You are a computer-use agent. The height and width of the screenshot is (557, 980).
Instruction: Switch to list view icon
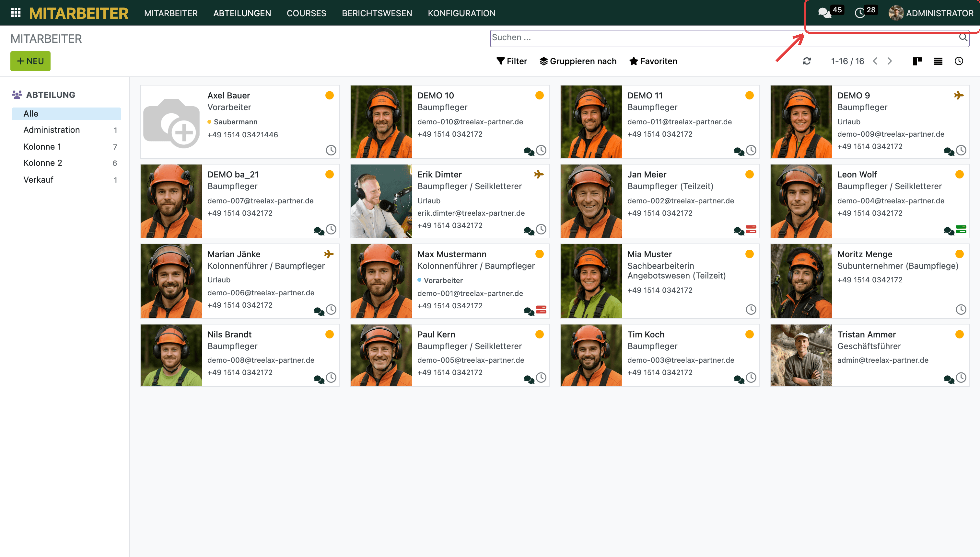(938, 61)
